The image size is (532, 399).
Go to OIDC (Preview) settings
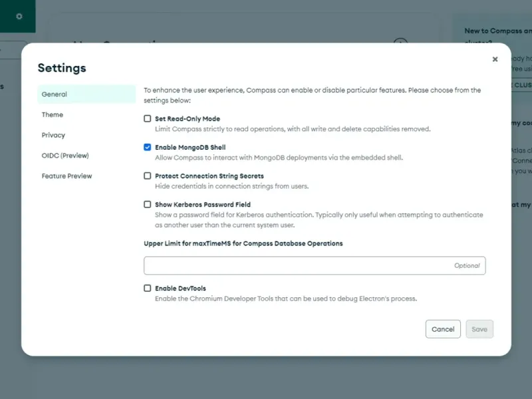tap(65, 156)
